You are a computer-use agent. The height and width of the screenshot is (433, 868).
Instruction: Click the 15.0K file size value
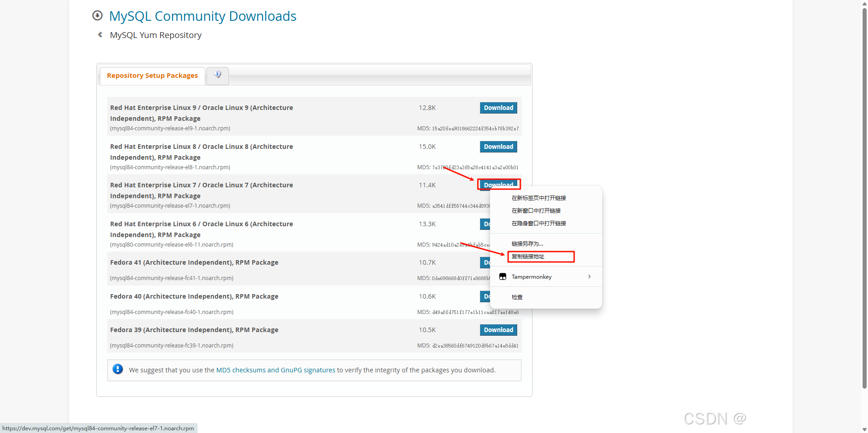coord(427,147)
